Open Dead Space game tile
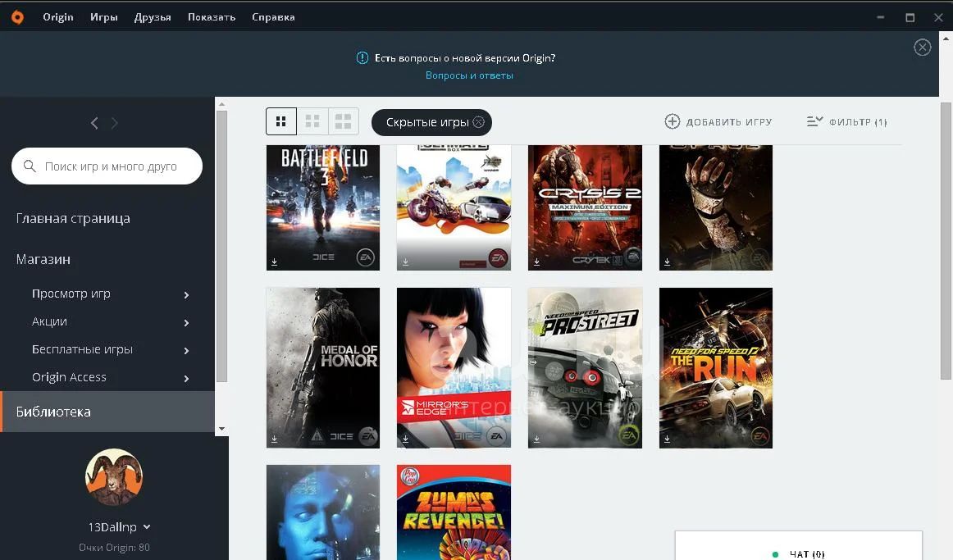 (x=716, y=207)
